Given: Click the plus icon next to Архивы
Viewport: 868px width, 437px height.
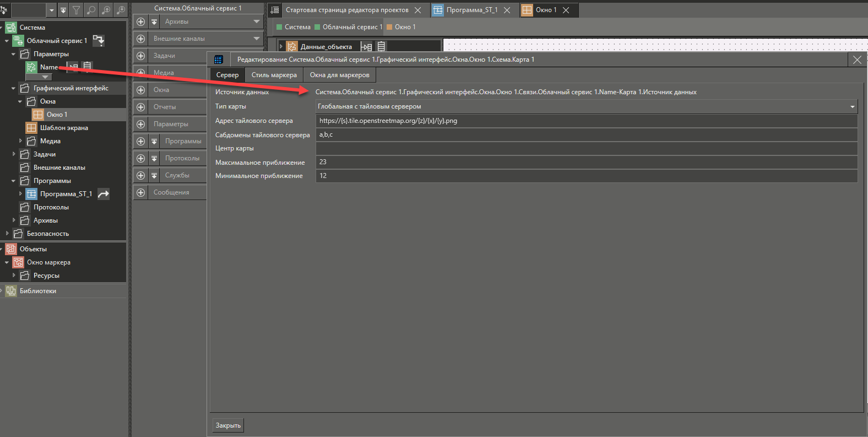Looking at the screenshot, I should (141, 21).
